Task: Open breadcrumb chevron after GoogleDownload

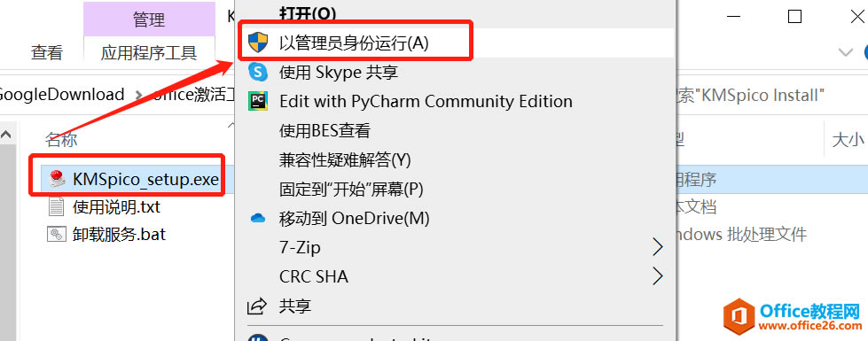Action: tap(137, 95)
